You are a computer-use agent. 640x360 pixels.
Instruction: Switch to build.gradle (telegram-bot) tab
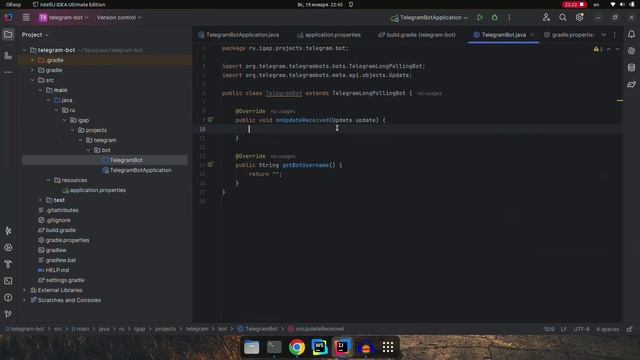click(x=417, y=35)
